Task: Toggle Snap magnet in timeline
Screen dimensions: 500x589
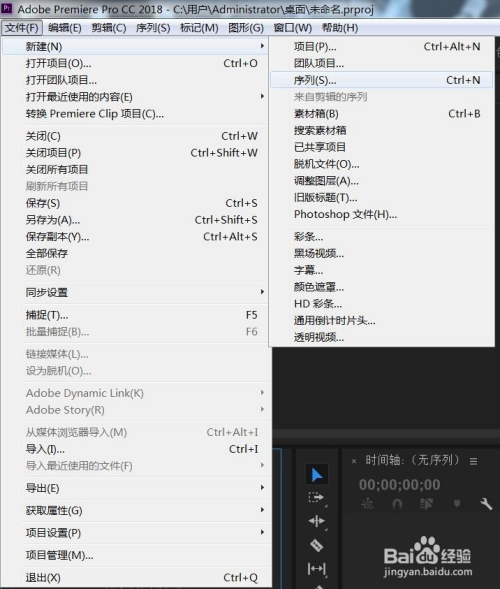Action: tap(397, 504)
